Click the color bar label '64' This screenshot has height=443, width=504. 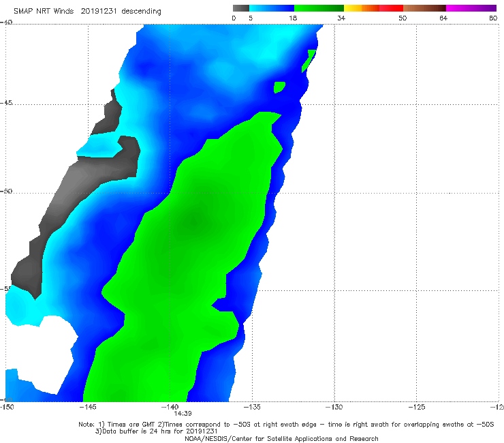click(x=443, y=18)
